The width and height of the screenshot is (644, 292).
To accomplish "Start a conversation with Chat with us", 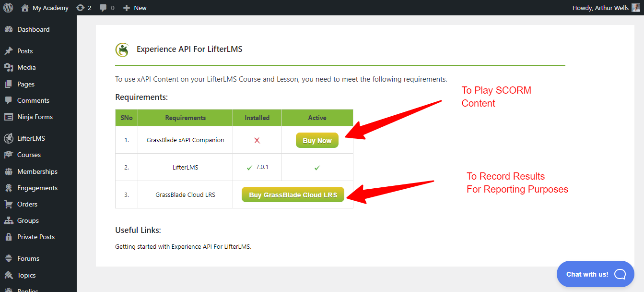I will 595,274.
